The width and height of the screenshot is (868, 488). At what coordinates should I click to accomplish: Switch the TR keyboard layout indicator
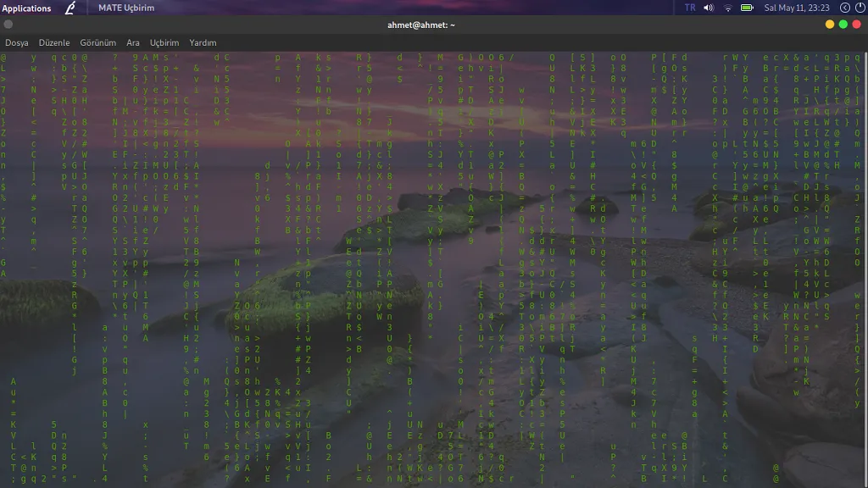[x=689, y=8]
